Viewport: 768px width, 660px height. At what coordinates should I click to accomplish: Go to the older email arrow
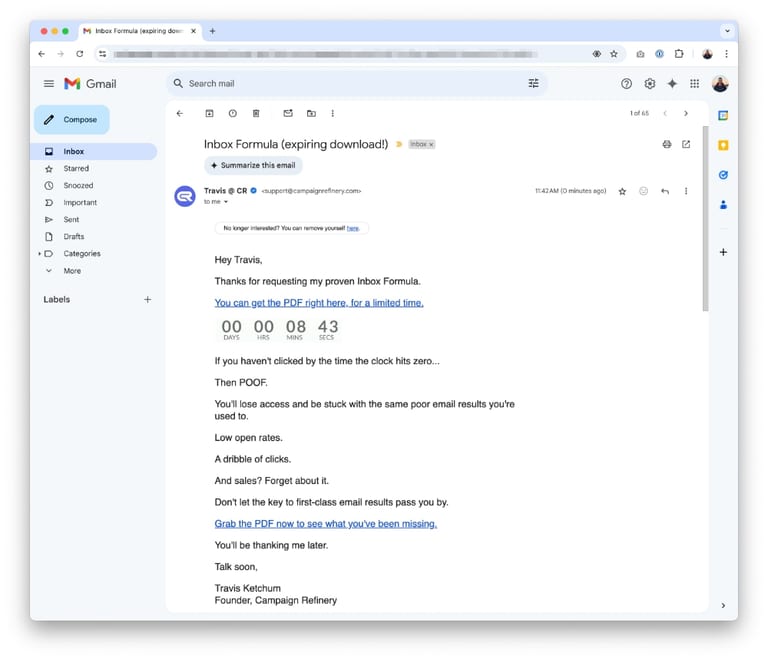tap(686, 114)
